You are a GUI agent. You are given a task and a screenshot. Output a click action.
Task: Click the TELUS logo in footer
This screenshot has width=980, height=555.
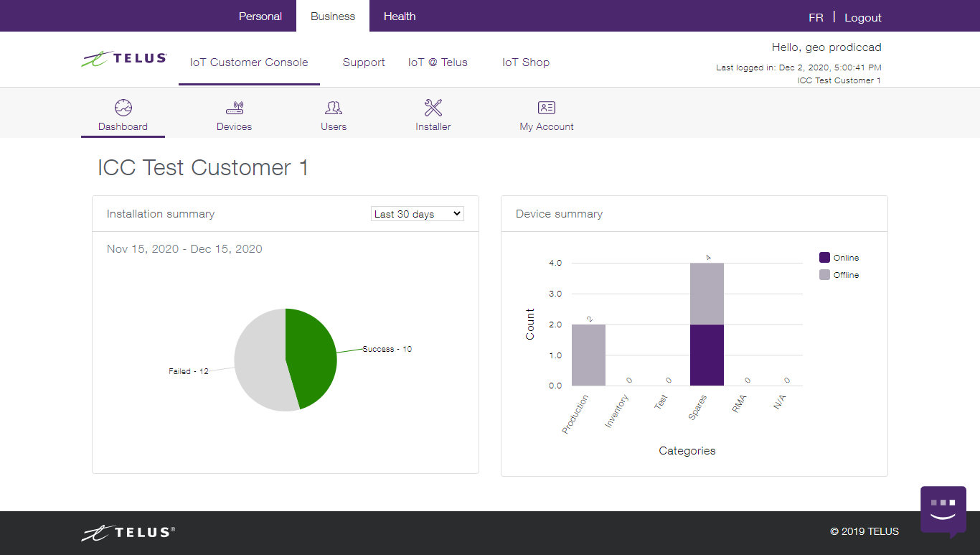(x=128, y=533)
